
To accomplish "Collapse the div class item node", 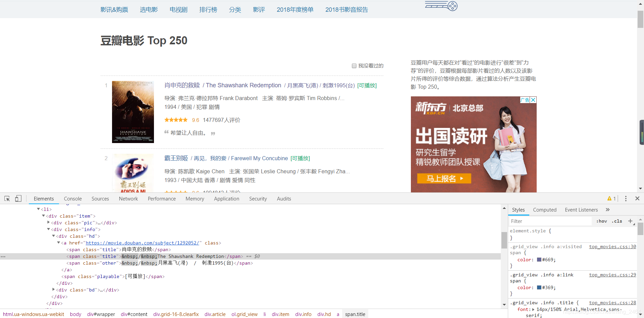I will click(43, 216).
